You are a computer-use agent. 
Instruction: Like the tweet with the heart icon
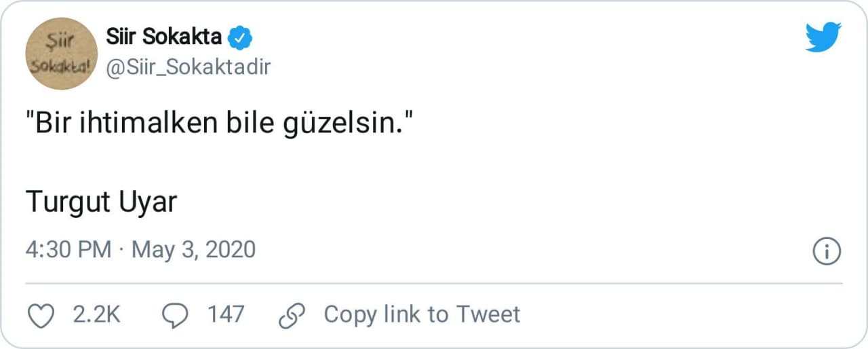pyautogui.click(x=41, y=315)
